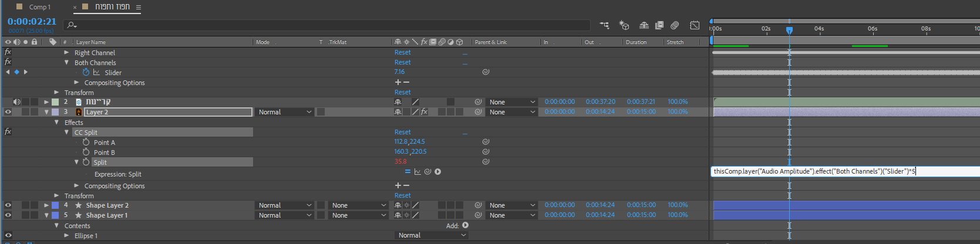Open TrkMat dropdown for Shape Layer 2
Viewport: 980px width, 244px height.
click(x=358, y=205)
